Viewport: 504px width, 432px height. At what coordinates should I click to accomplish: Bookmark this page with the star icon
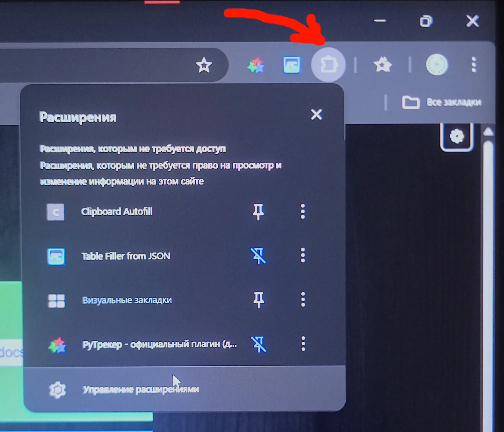(204, 65)
